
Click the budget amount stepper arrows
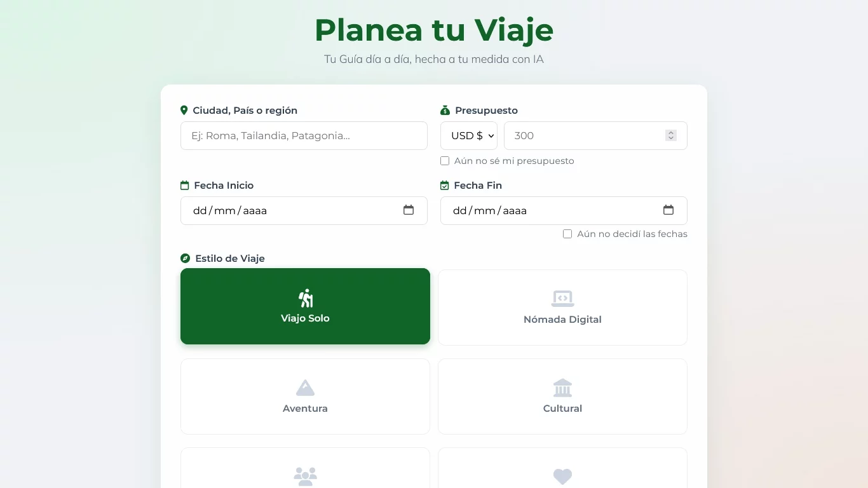671,135
